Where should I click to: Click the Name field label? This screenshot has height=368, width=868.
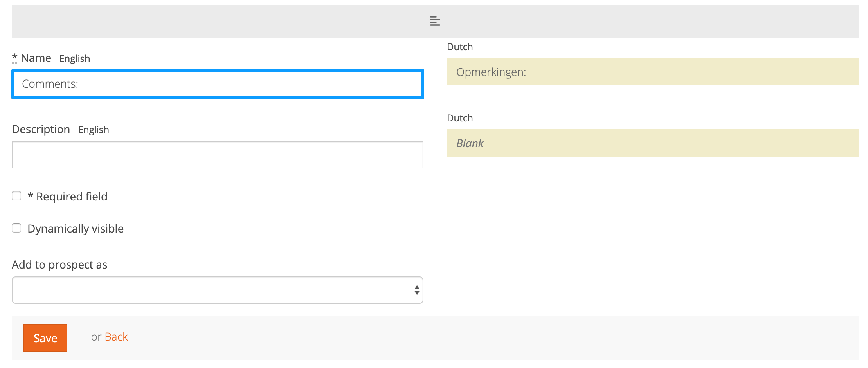36,58
